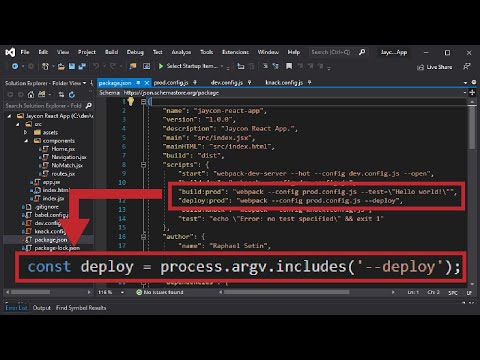Screen dimensions: 480x360
Task: Click the Find in Files toolbar icon
Action: pos(133,66)
